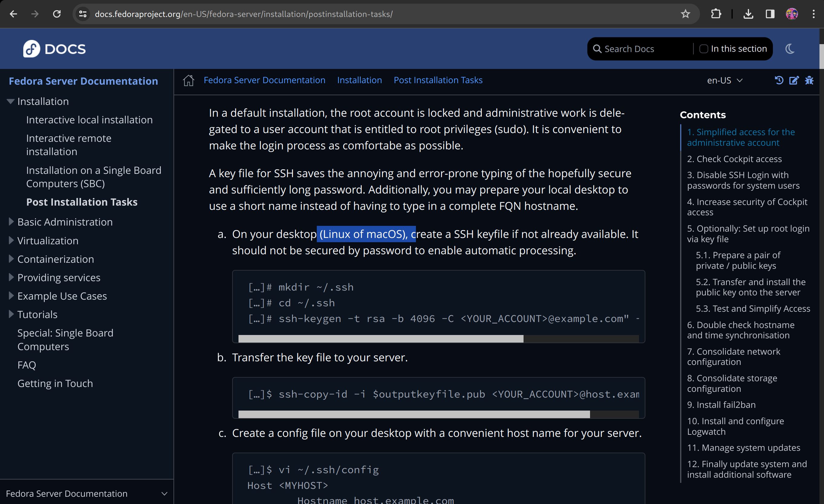Open site information icon in address bar

coord(83,14)
